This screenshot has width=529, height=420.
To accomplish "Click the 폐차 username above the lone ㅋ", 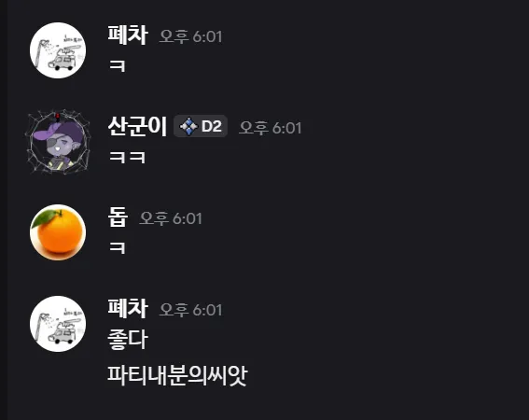I will coord(128,35).
